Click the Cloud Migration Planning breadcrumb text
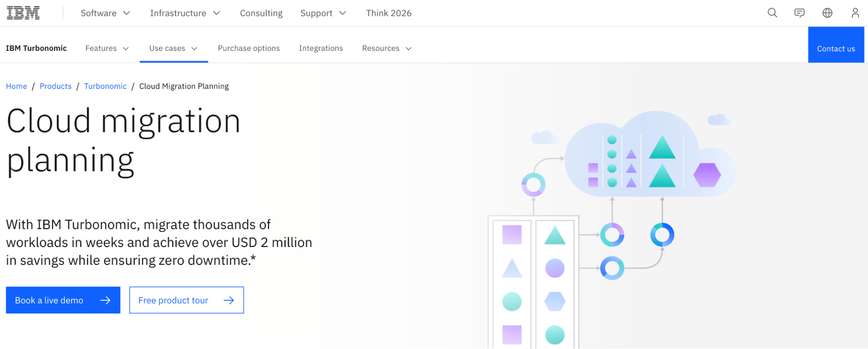 184,86
